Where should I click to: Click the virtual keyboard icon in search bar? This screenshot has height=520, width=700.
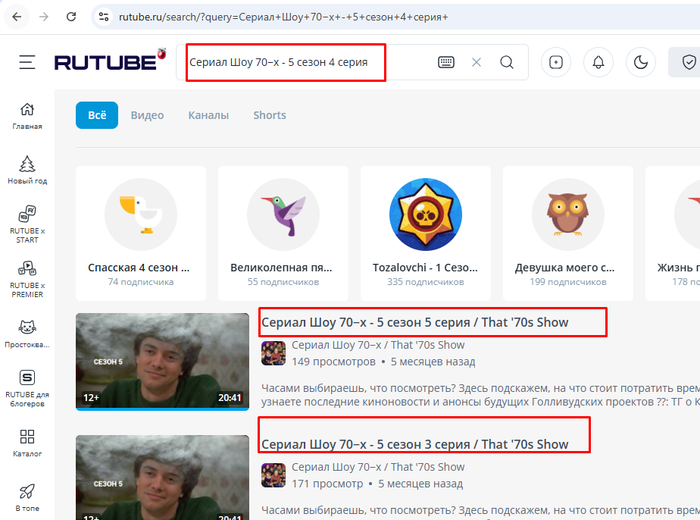446,62
